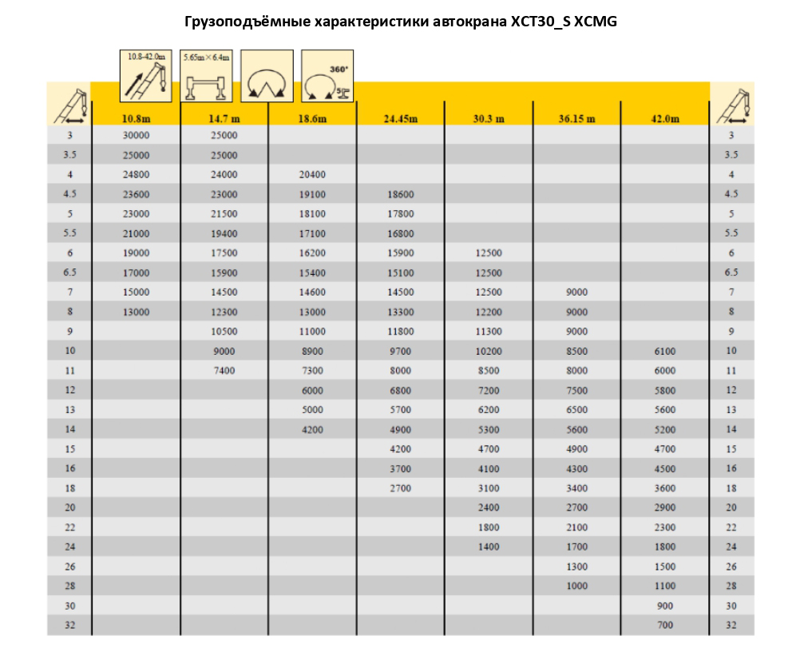Click the 30000 capacity value cell
Image resolution: width=812 pixels, height=652 pixels.
coord(136,136)
